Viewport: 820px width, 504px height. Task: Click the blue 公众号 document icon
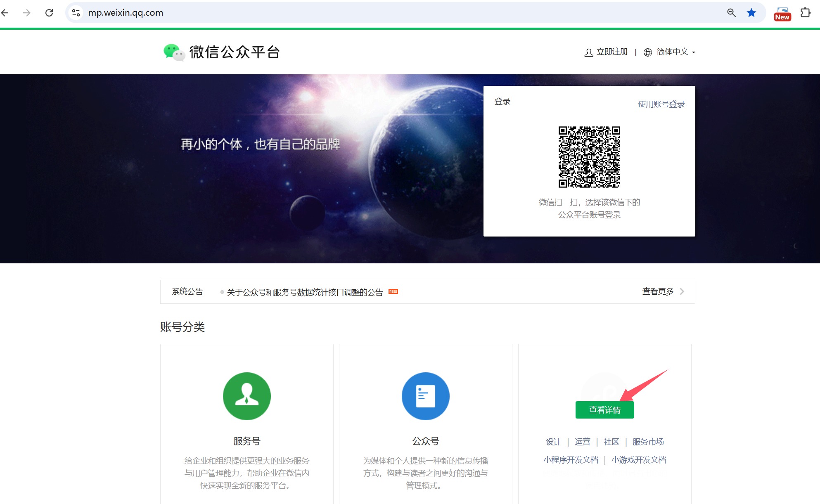[x=426, y=396]
